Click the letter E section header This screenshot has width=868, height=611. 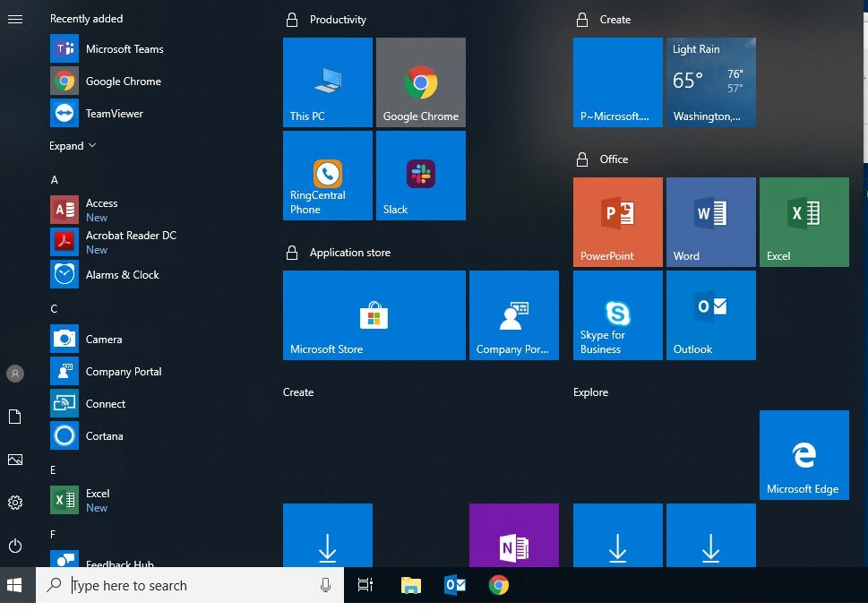tap(53, 469)
